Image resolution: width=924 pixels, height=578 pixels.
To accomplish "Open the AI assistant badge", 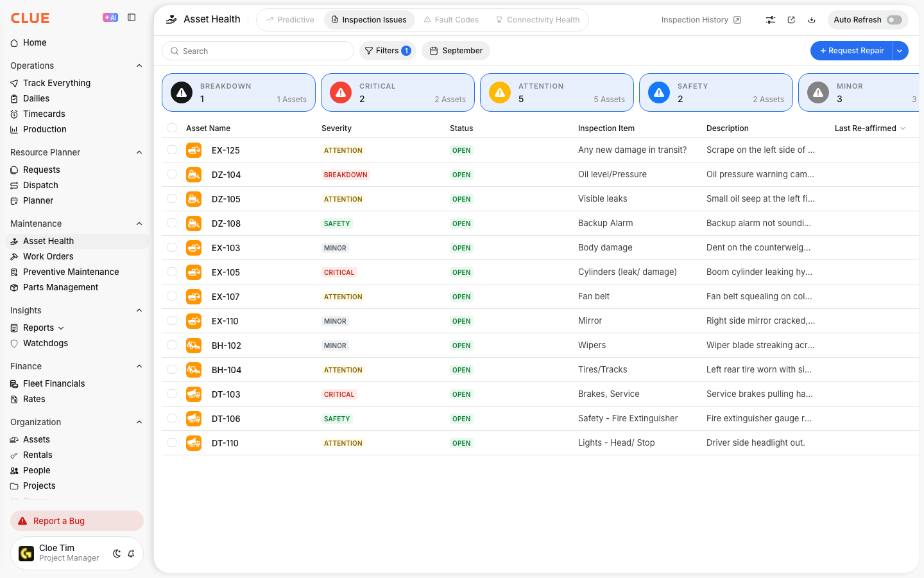I will (110, 18).
